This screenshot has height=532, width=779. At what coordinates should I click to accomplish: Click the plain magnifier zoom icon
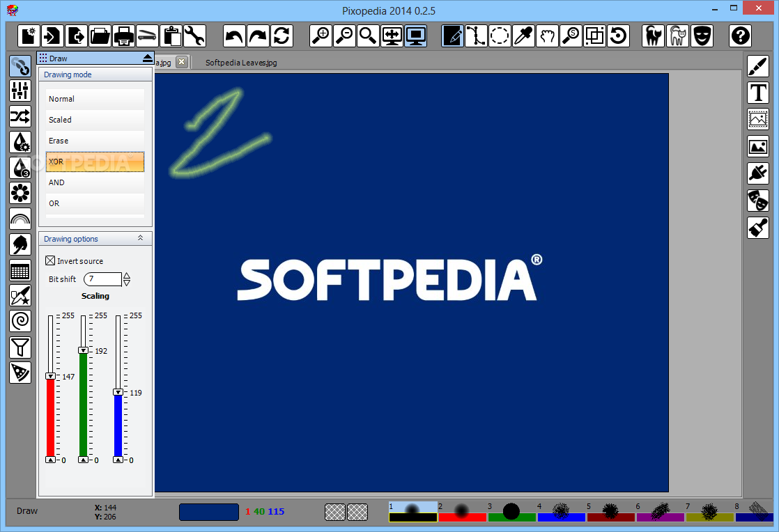point(368,36)
